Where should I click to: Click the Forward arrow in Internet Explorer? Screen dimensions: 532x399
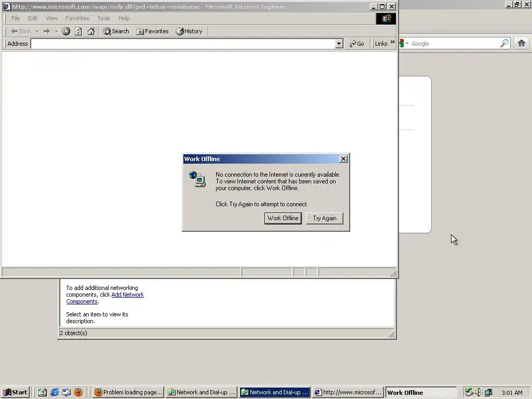pos(46,31)
